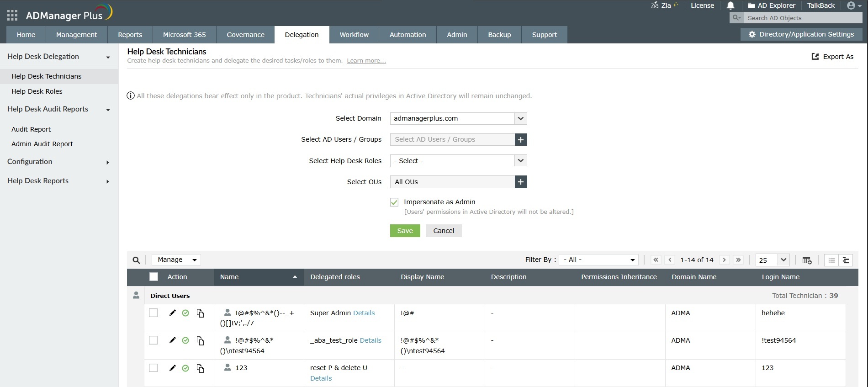This screenshot has width=868, height=387.
Task: Open AD Explorer
Action: (x=772, y=5)
